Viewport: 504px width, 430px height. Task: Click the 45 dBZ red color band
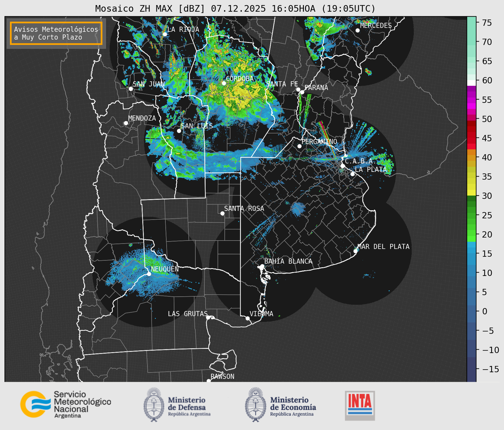pyautogui.click(x=471, y=138)
